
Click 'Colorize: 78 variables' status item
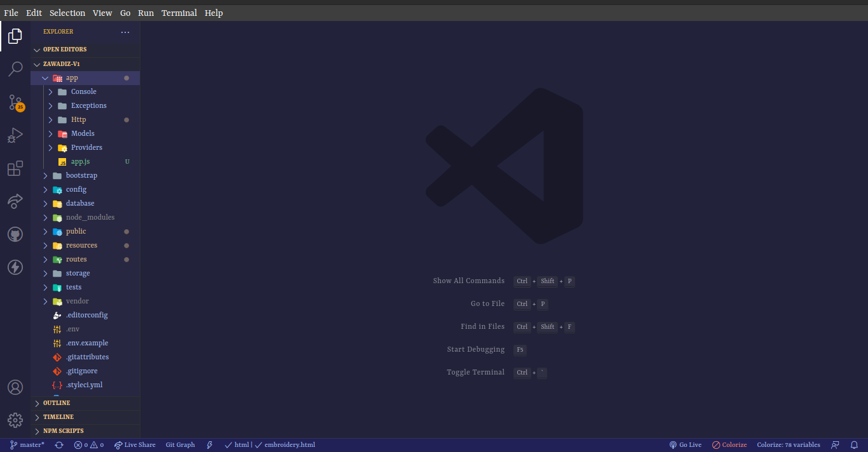point(789,445)
